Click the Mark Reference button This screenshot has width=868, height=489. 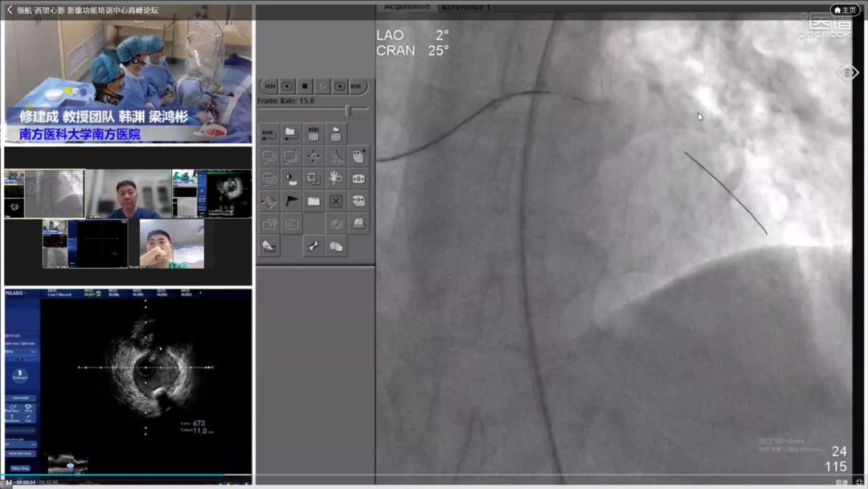(x=21, y=455)
